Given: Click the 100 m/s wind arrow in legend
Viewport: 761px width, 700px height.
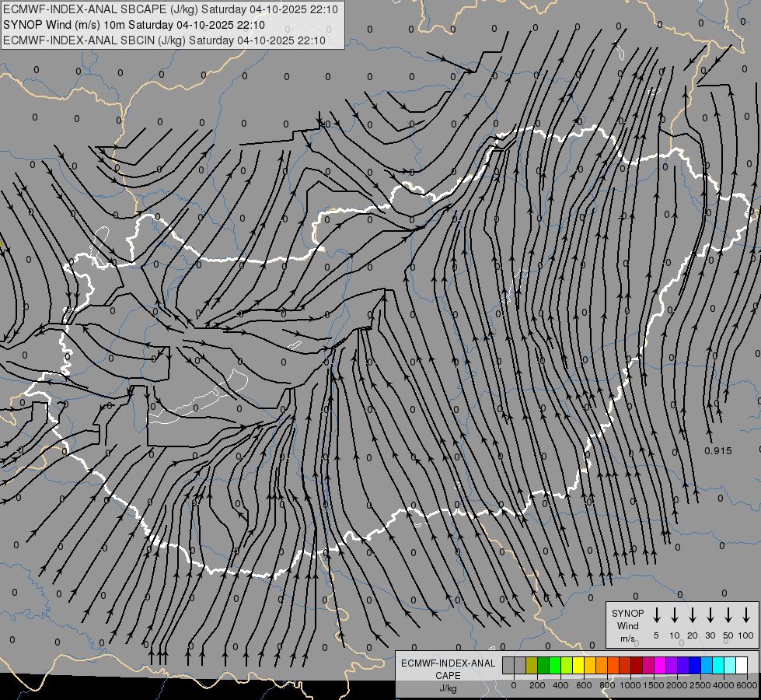Looking at the screenshot, I should [746, 615].
